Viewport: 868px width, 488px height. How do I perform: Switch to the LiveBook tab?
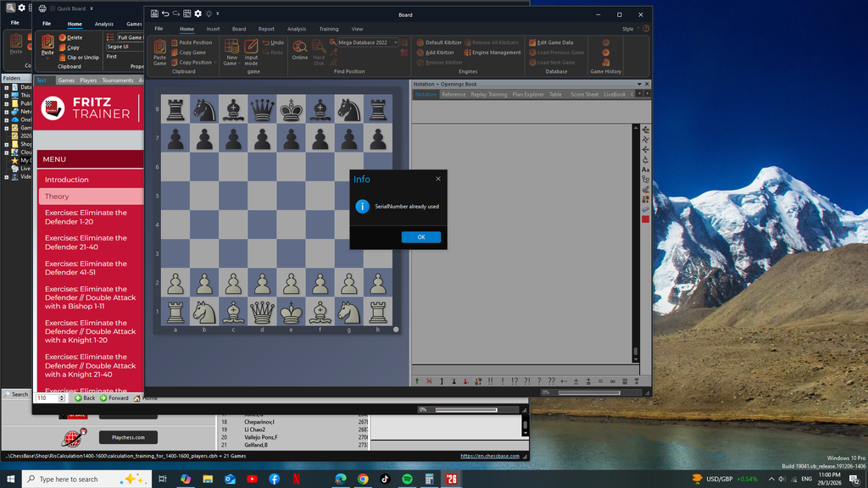coord(615,95)
